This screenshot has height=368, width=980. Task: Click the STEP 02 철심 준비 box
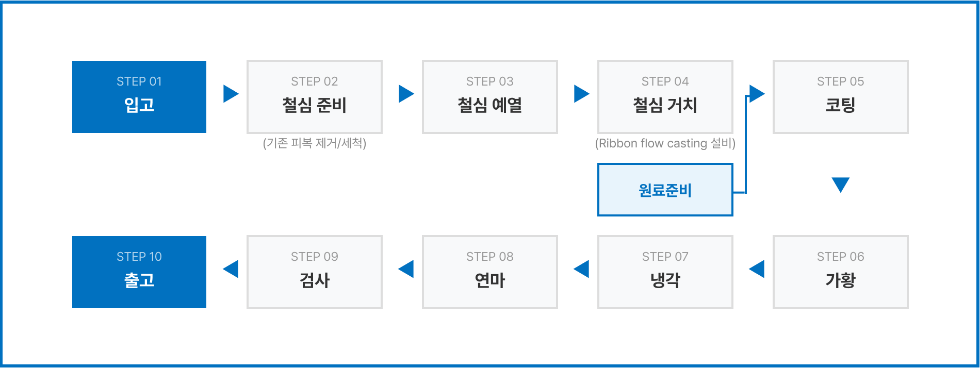tap(315, 97)
